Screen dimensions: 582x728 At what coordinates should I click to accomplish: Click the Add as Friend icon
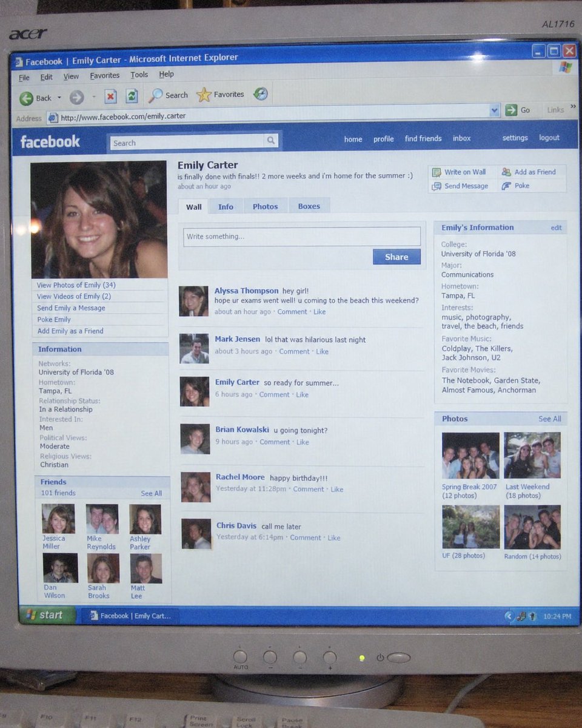click(506, 172)
